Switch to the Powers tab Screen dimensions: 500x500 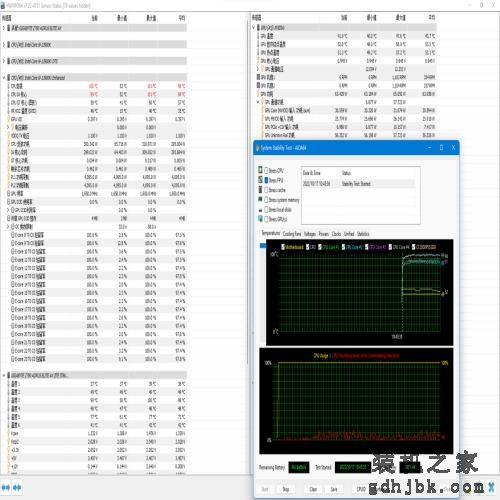[324, 234]
